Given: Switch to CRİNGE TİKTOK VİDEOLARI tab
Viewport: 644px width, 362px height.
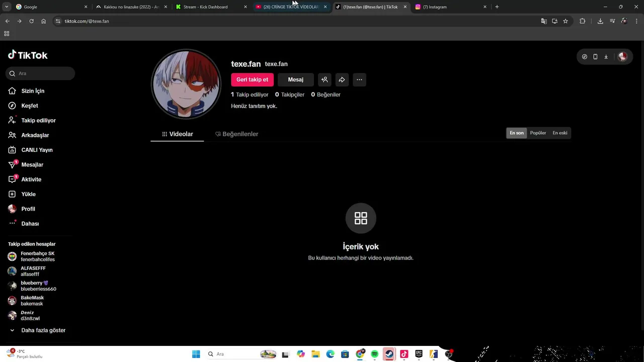Looking at the screenshot, I should pyautogui.click(x=291, y=7).
